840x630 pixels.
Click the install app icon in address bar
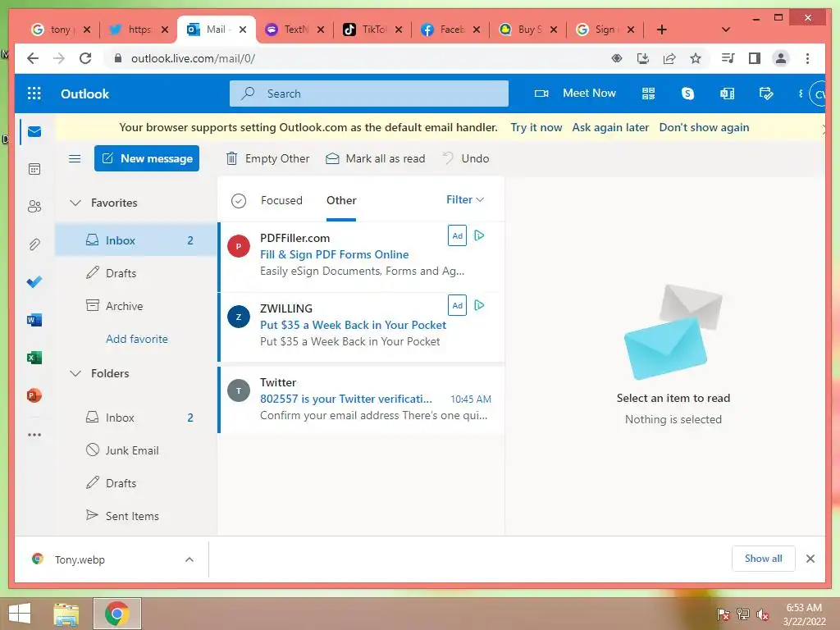tap(643, 58)
